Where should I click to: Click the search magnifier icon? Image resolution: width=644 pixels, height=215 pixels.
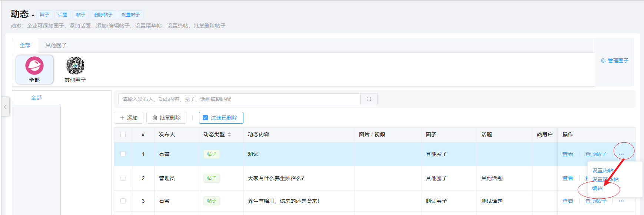click(369, 99)
